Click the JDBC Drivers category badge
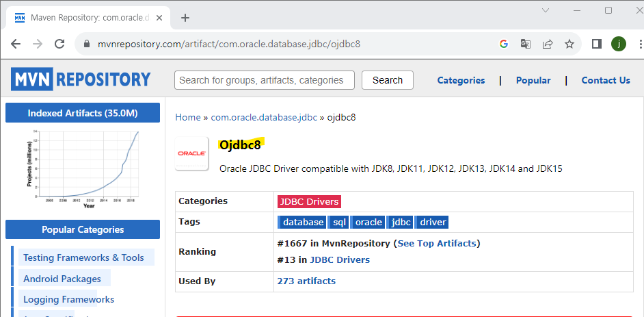This screenshot has height=317, width=644. click(x=309, y=201)
